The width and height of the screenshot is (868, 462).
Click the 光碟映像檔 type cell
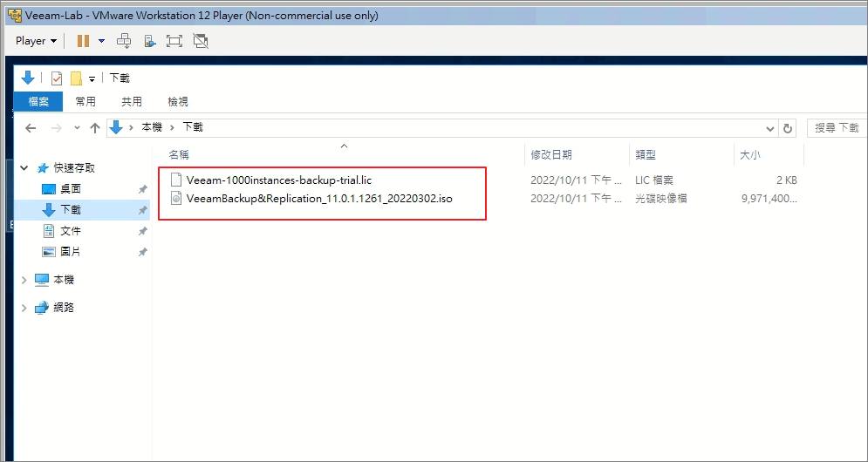tap(661, 199)
